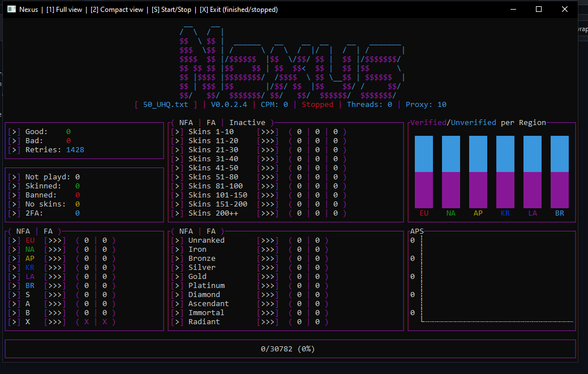Image resolution: width=588 pixels, height=374 pixels.
Task: Click the Skins 11-20 row
Action: pos(259,140)
